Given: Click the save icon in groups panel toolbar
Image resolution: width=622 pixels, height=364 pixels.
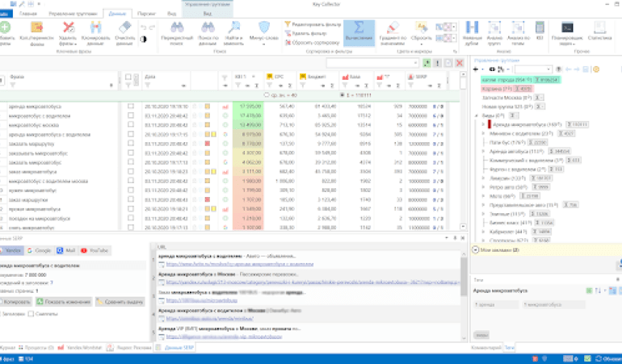Looking at the screenshot, I should (586, 69).
